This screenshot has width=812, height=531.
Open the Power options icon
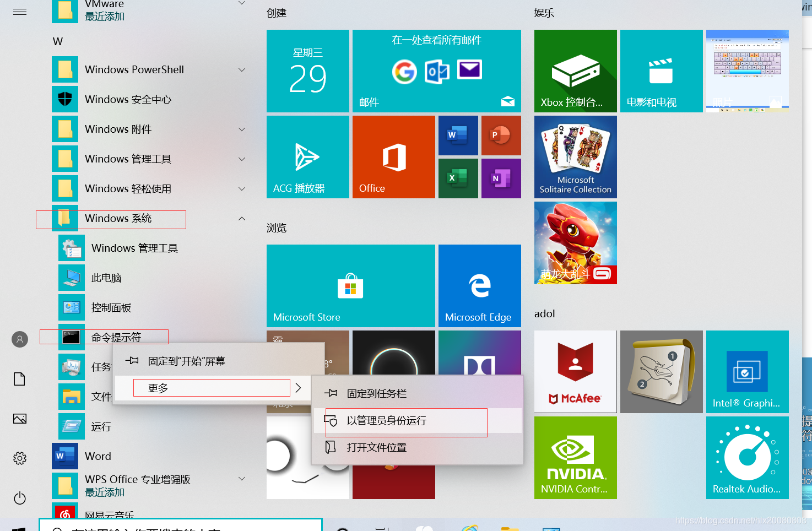(20, 498)
